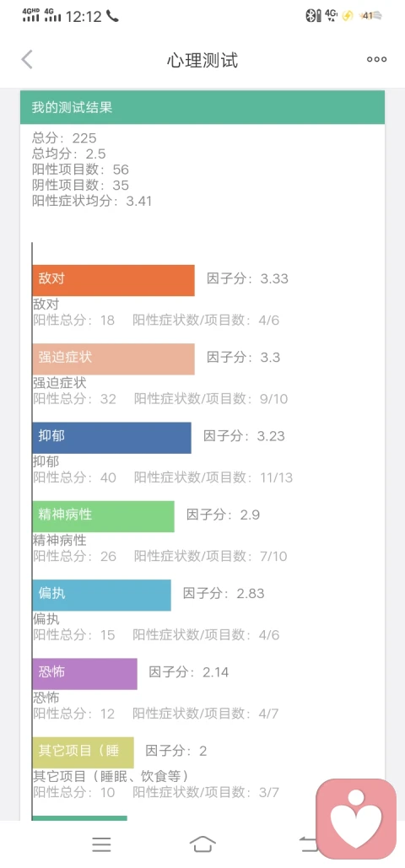
Task: Select the orange 敌对 bar
Action: [114, 281]
